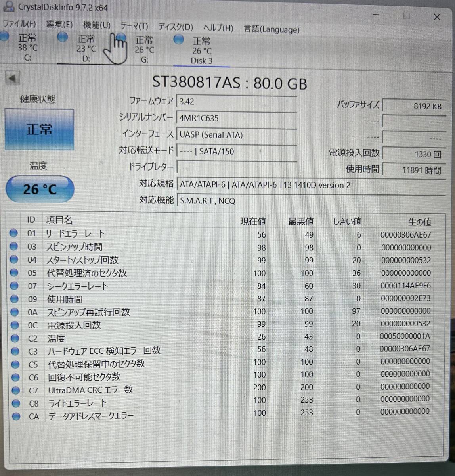
Task: Select the 代替処理保留中のセクタ数 row text
Action: pos(96,364)
